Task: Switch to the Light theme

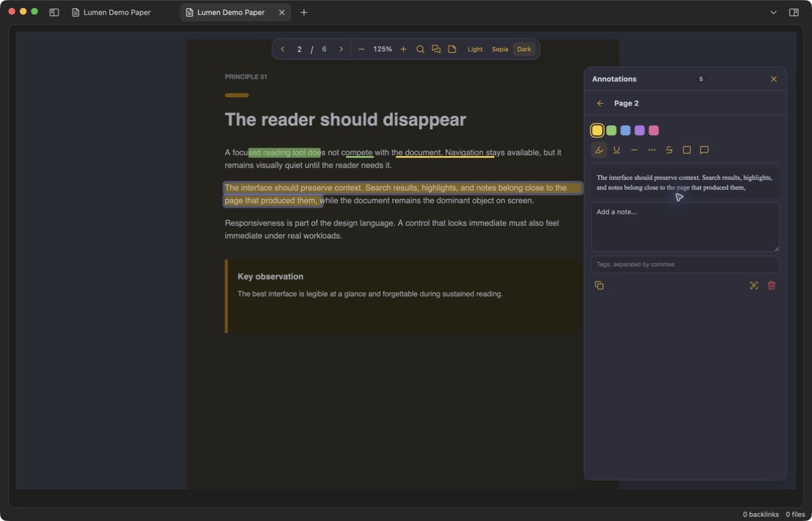Action: (475, 49)
